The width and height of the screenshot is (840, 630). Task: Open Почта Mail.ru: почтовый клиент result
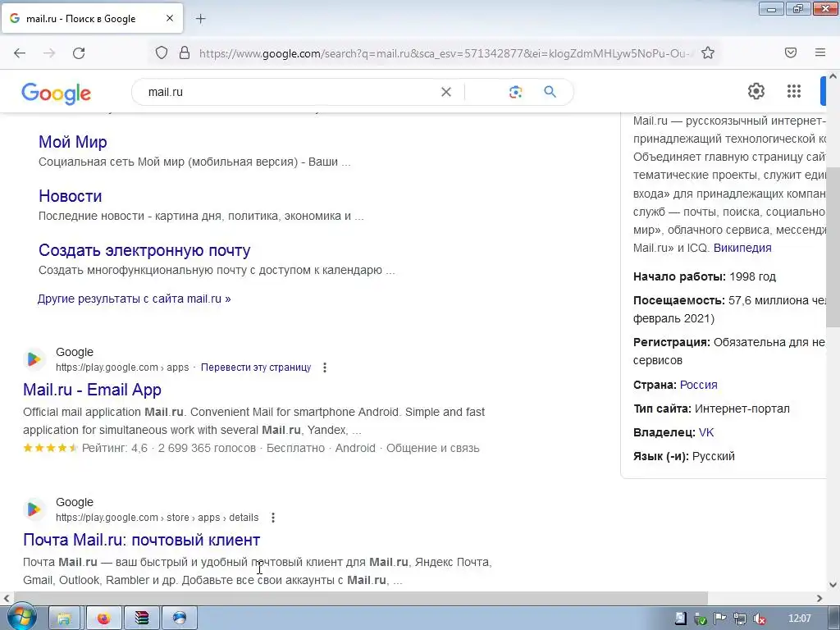pyautogui.click(x=141, y=540)
